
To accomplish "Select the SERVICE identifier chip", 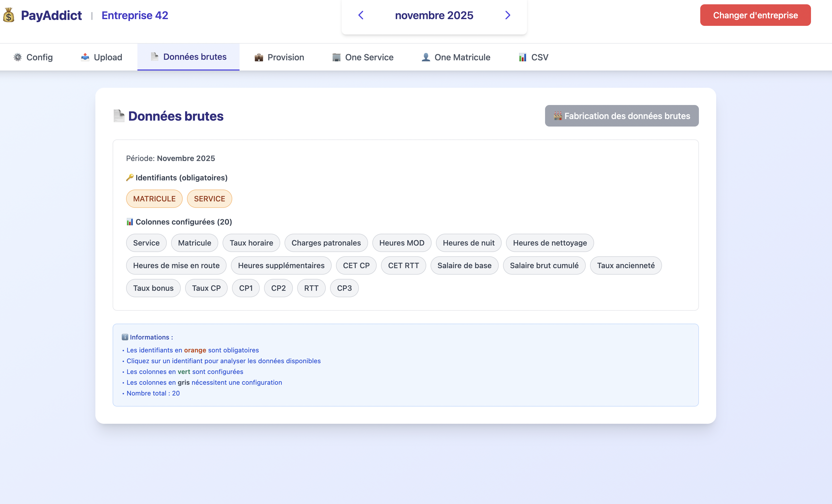I will 209,199.
